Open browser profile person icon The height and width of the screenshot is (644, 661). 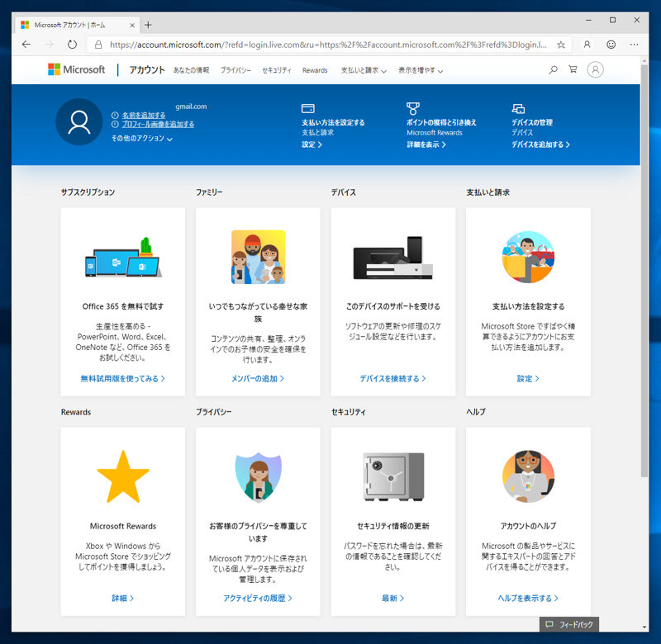(587, 45)
